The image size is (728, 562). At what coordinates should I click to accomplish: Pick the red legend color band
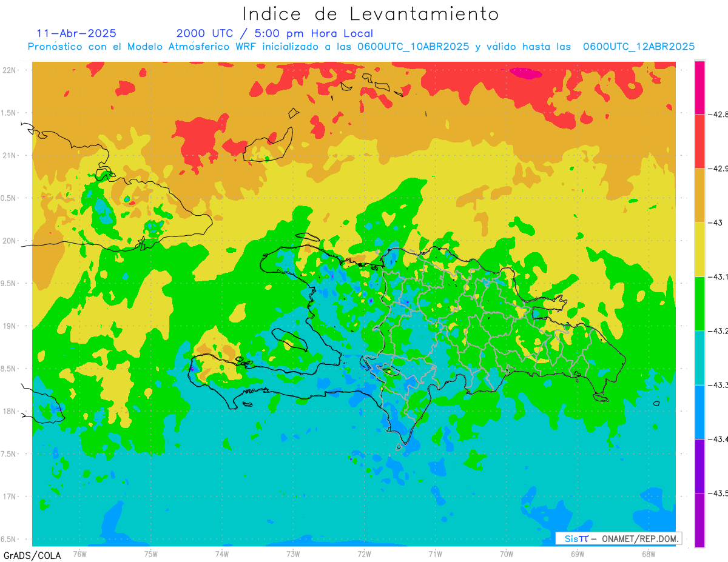tap(699, 141)
